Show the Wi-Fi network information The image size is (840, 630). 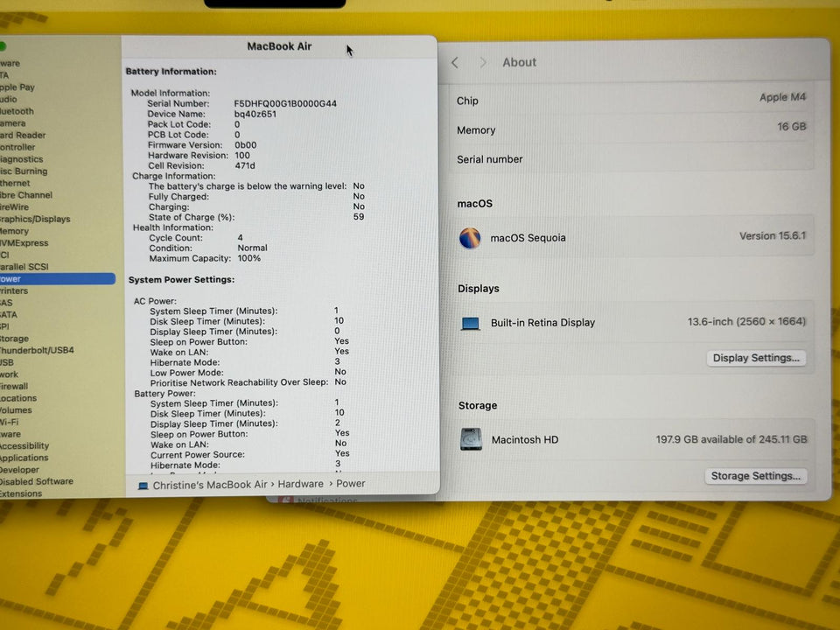[10, 422]
